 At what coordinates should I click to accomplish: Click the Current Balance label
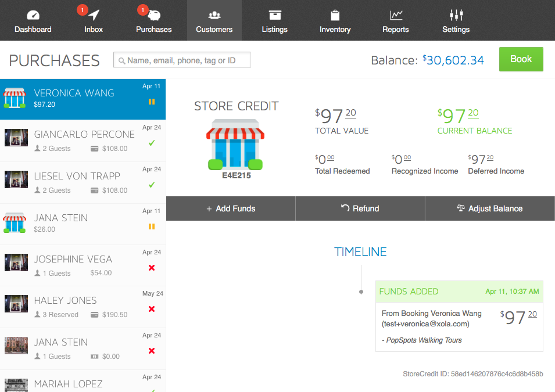pos(475,131)
